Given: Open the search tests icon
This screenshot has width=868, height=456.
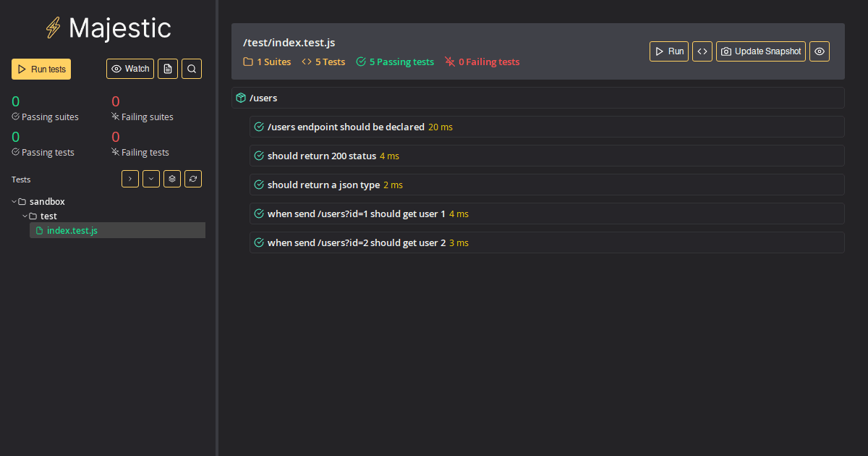Looking at the screenshot, I should (191, 68).
